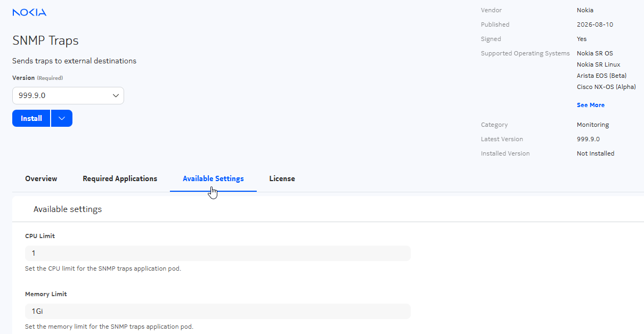Click the Not Installed status
The height and width of the screenshot is (334, 644).
pos(596,153)
